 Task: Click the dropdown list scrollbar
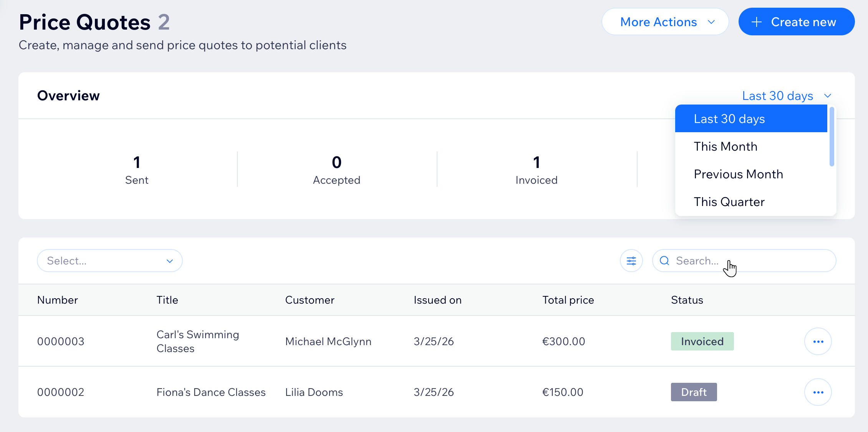832,137
